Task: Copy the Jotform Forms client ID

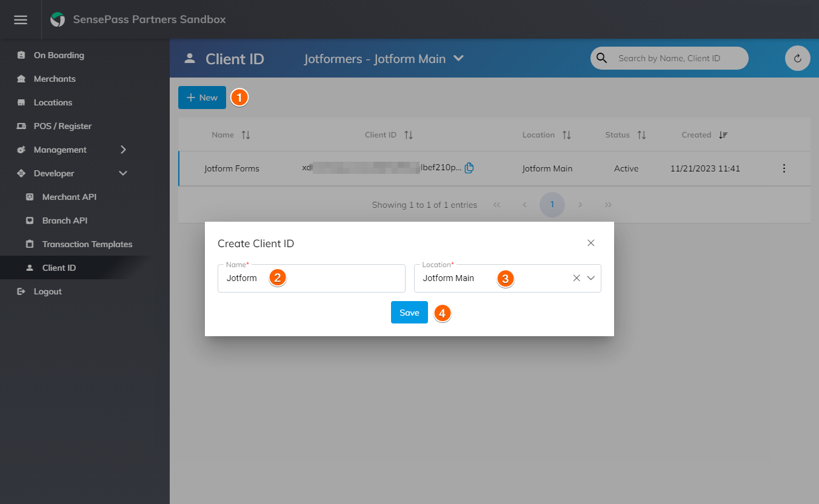Action: pyautogui.click(x=469, y=168)
